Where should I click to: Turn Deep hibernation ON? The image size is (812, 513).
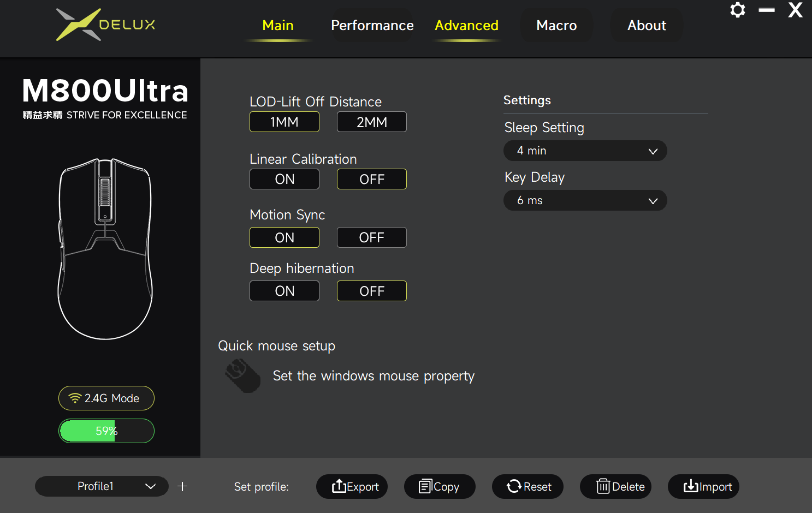(x=285, y=291)
